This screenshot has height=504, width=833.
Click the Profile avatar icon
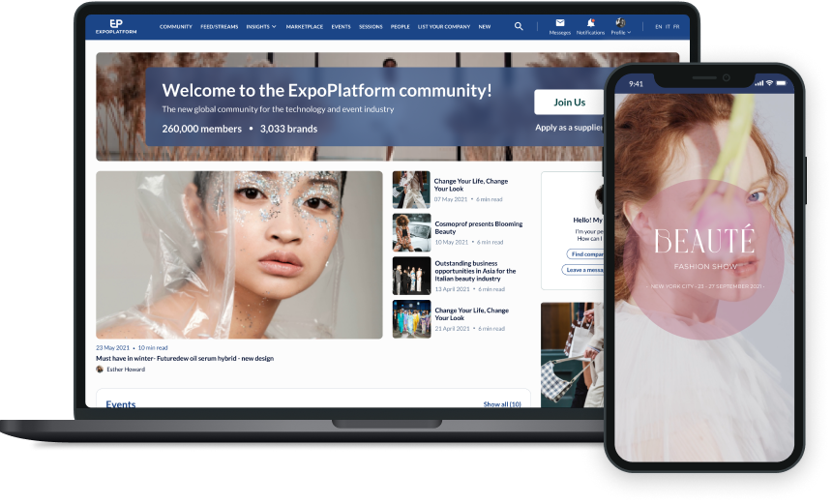[620, 22]
